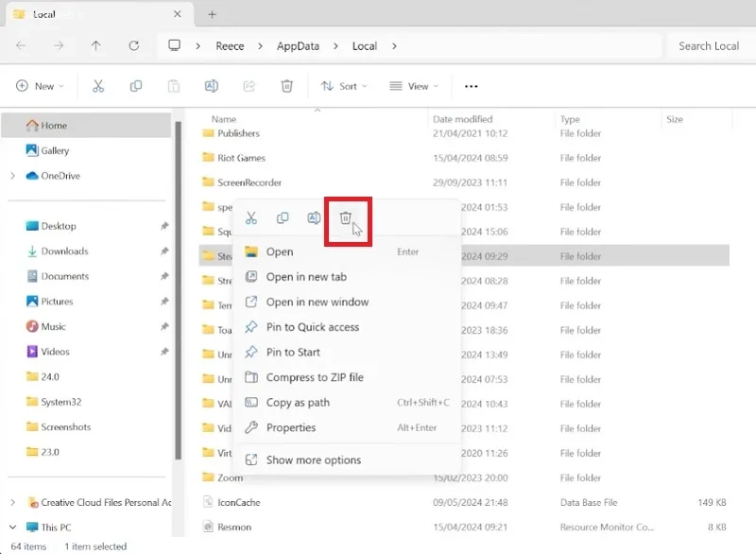Expand the New dropdown
The image size is (756, 554).
click(40, 86)
